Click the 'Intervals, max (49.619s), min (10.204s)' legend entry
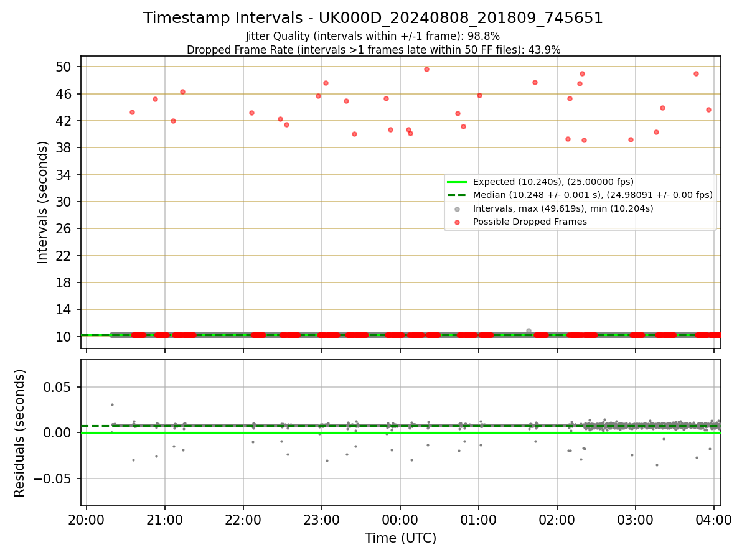747x560 pixels. pos(563,208)
